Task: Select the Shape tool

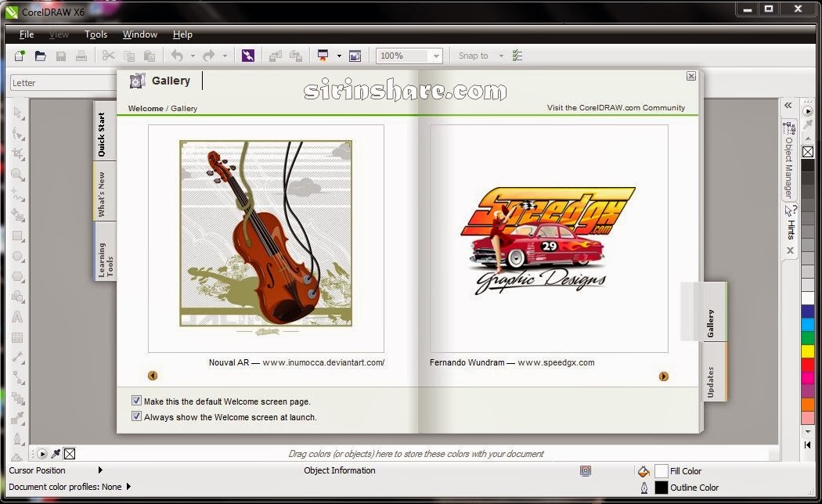Action: point(18,134)
